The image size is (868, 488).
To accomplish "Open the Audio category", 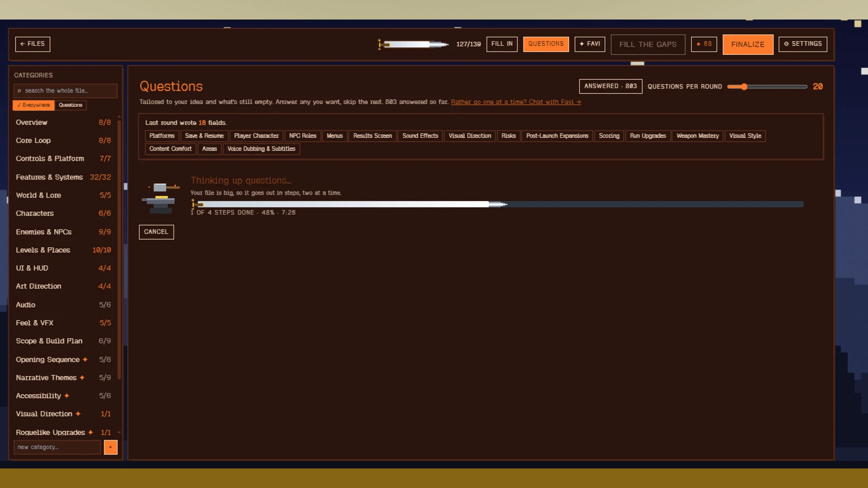I will 63,305.
